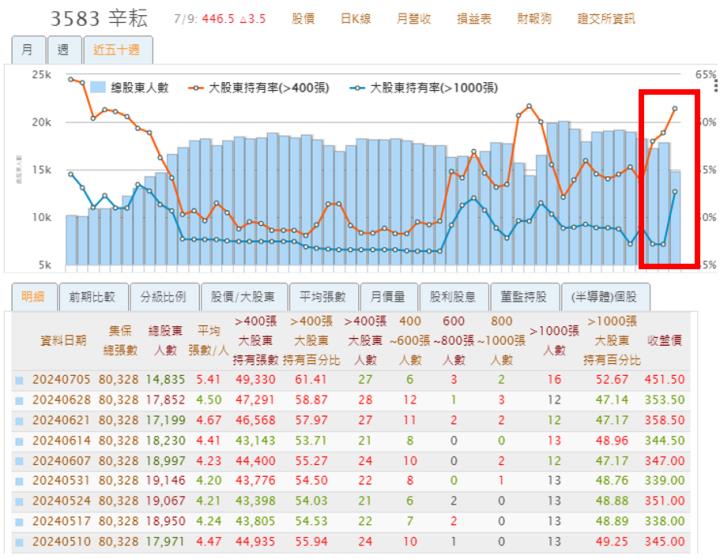The image size is (720, 559).
Task: Open the 股價/大股東 tab
Action: tap(243, 297)
